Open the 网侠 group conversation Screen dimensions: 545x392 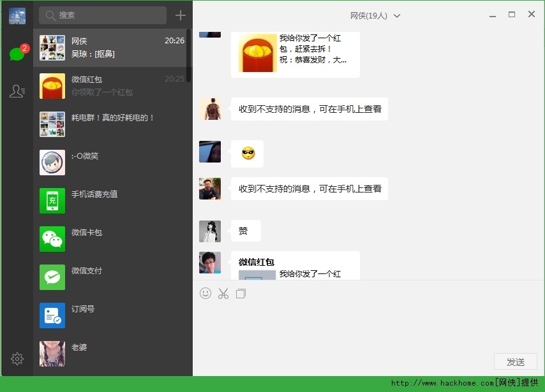(x=112, y=48)
